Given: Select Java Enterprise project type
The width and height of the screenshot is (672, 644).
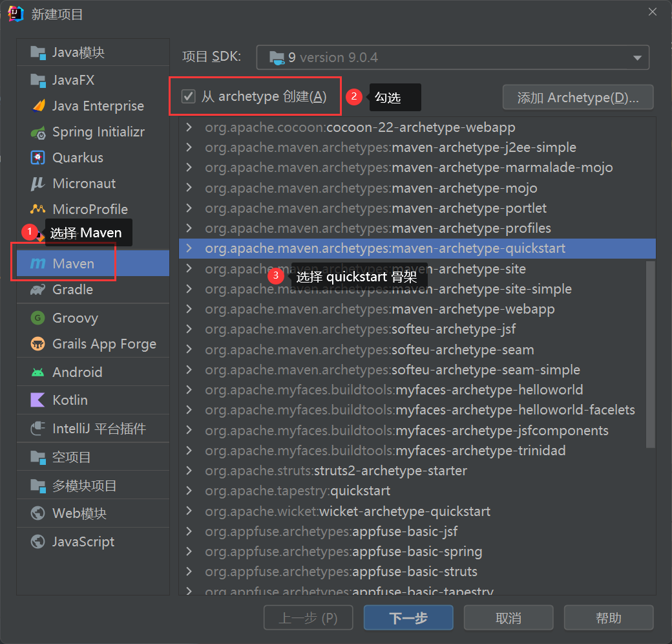Looking at the screenshot, I should tap(93, 106).
